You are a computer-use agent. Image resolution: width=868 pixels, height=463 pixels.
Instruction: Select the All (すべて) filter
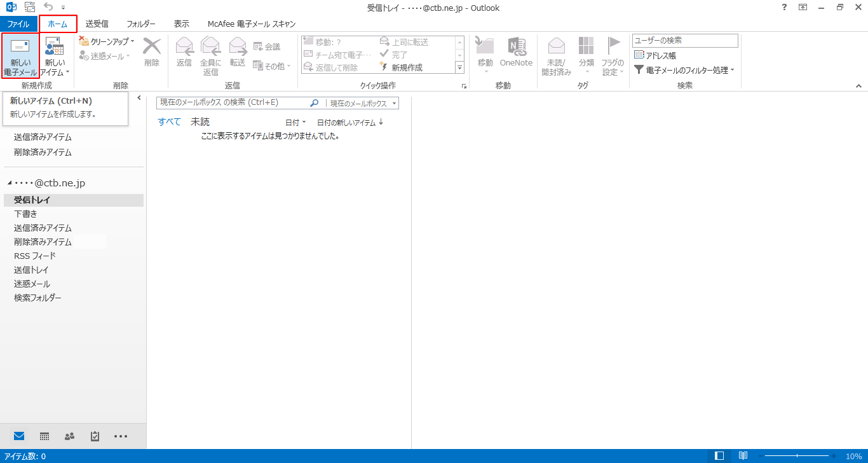(x=169, y=121)
